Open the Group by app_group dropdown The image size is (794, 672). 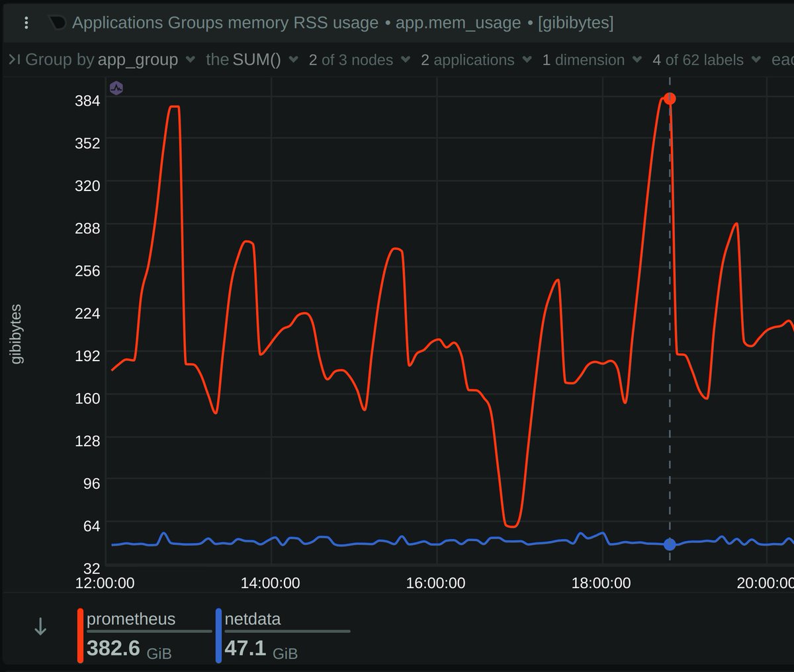click(x=110, y=60)
